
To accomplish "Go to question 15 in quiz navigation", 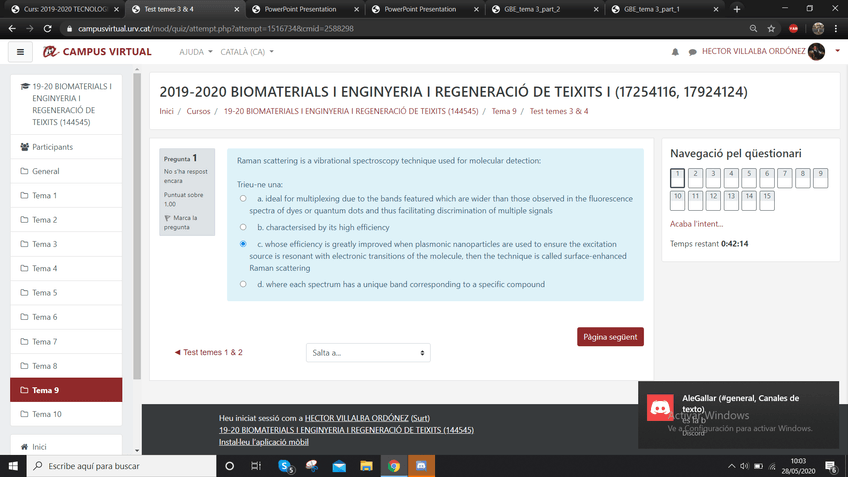I will click(767, 199).
